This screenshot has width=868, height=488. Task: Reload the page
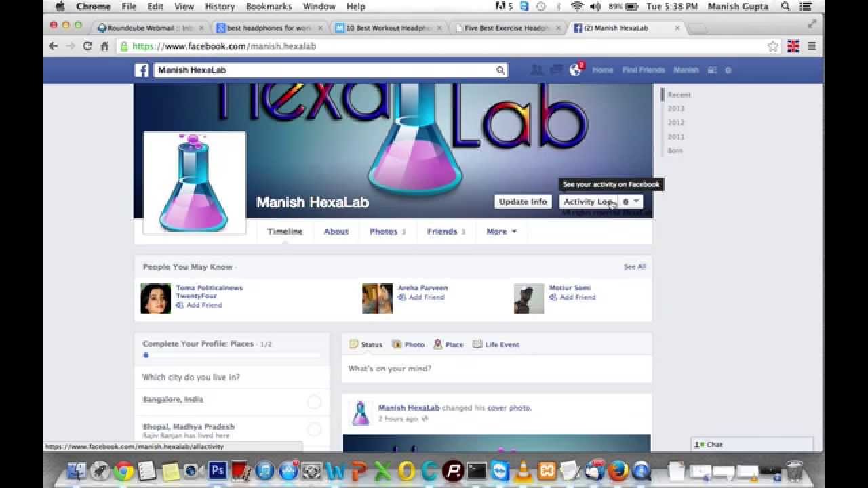click(87, 46)
